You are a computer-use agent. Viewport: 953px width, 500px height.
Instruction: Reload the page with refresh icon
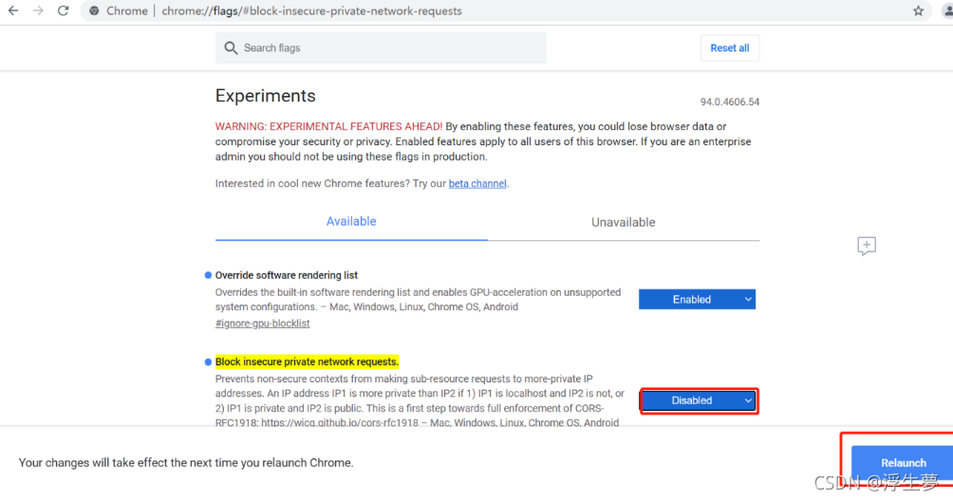point(63,11)
